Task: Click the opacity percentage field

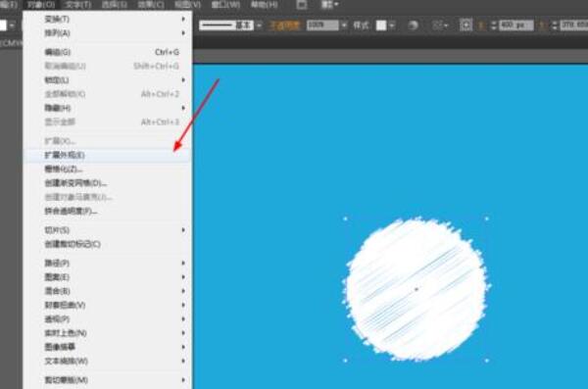Action: [x=322, y=25]
